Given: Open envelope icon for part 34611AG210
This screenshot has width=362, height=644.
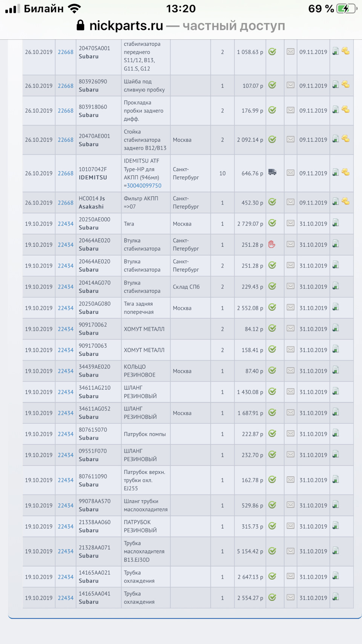Looking at the screenshot, I should [290, 392].
